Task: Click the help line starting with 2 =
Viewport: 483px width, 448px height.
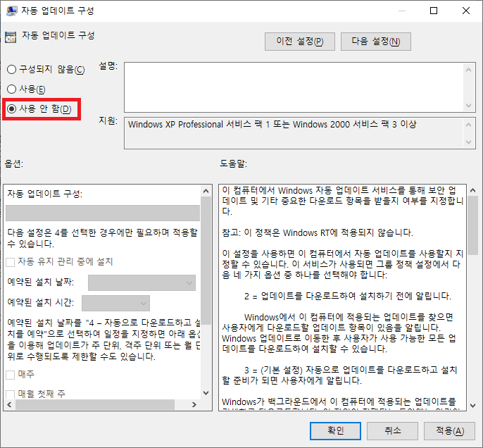Action: (348, 296)
